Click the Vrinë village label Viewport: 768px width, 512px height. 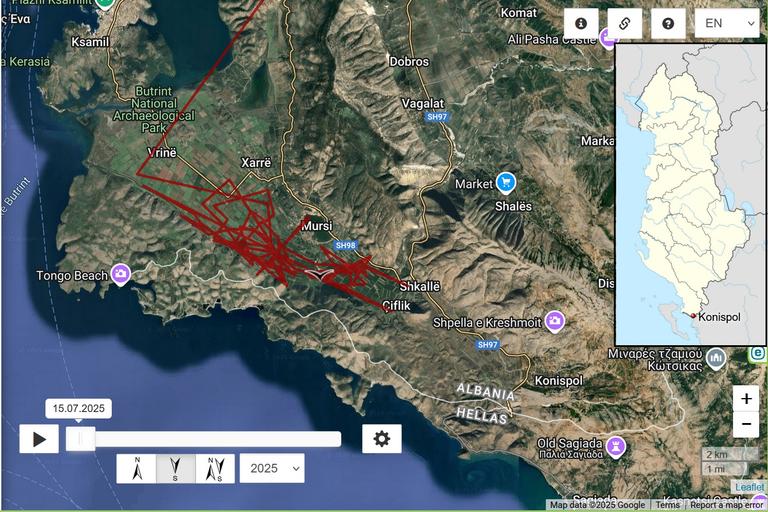(x=162, y=152)
